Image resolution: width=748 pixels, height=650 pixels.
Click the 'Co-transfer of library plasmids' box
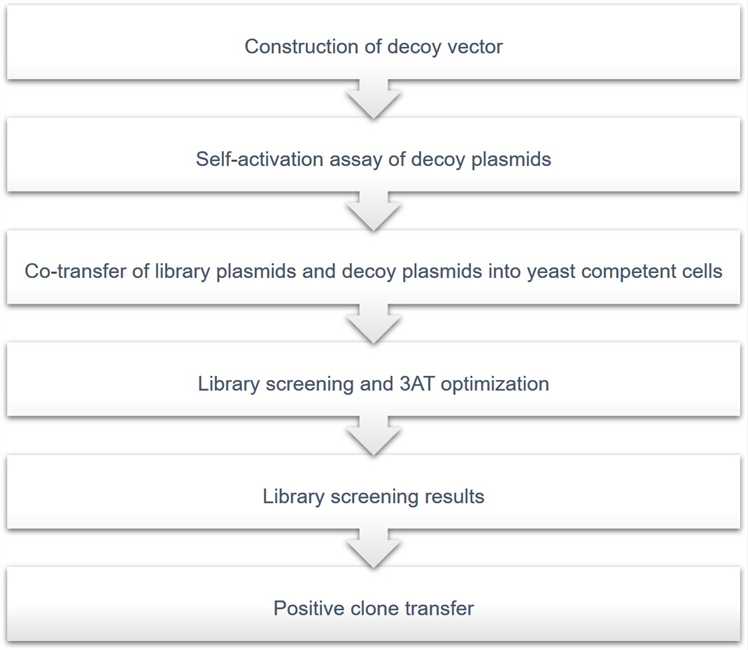point(374,268)
